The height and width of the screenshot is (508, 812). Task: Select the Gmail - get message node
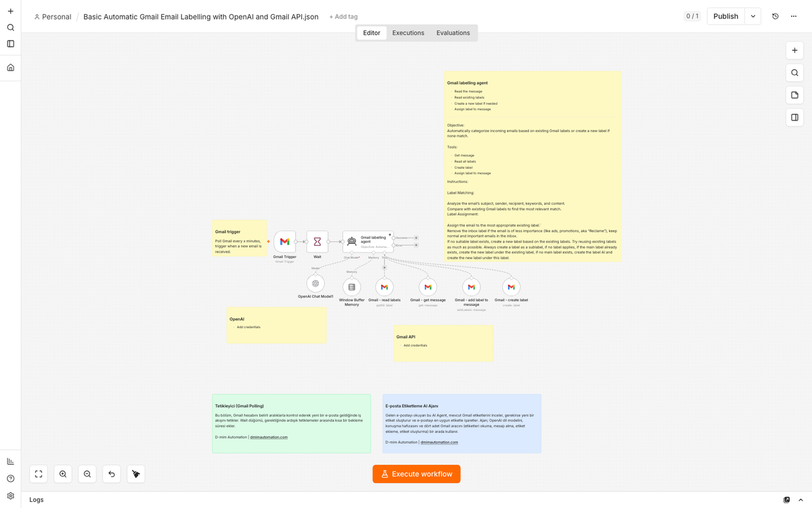click(428, 287)
